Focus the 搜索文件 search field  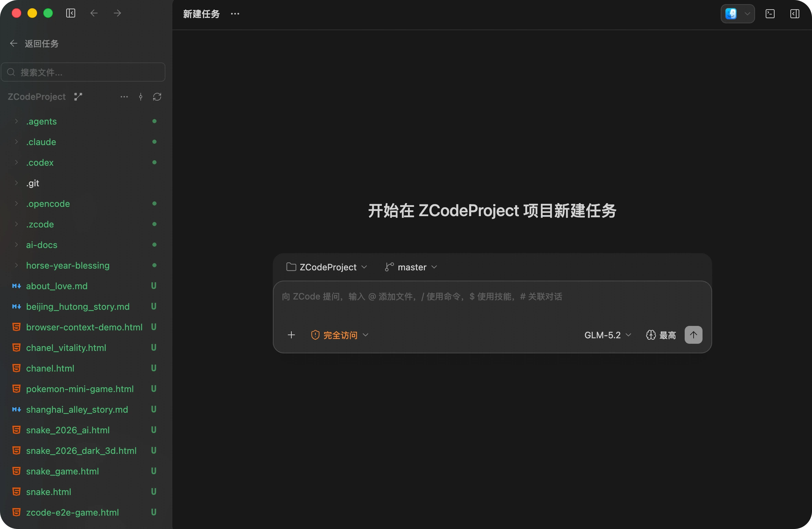(83, 72)
